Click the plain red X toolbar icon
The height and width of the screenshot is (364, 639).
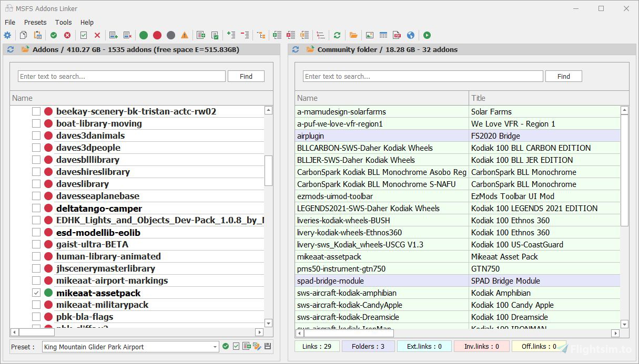(x=97, y=35)
